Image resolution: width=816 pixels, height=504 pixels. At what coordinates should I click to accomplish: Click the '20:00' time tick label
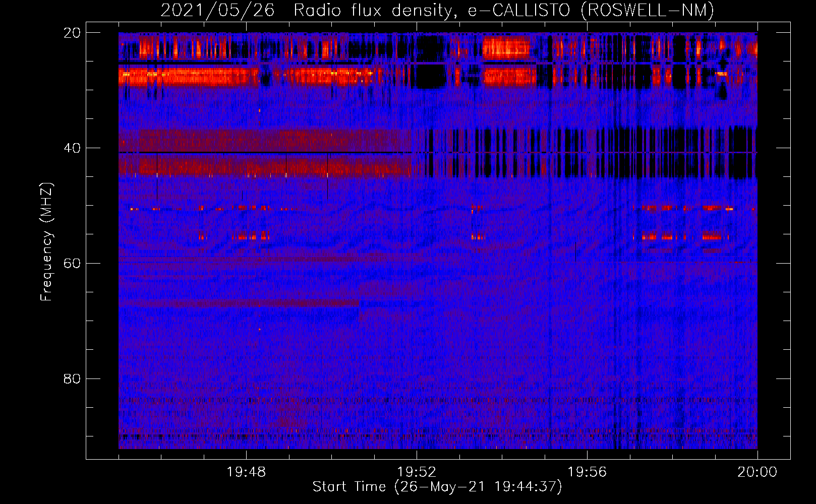click(x=757, y=472)
